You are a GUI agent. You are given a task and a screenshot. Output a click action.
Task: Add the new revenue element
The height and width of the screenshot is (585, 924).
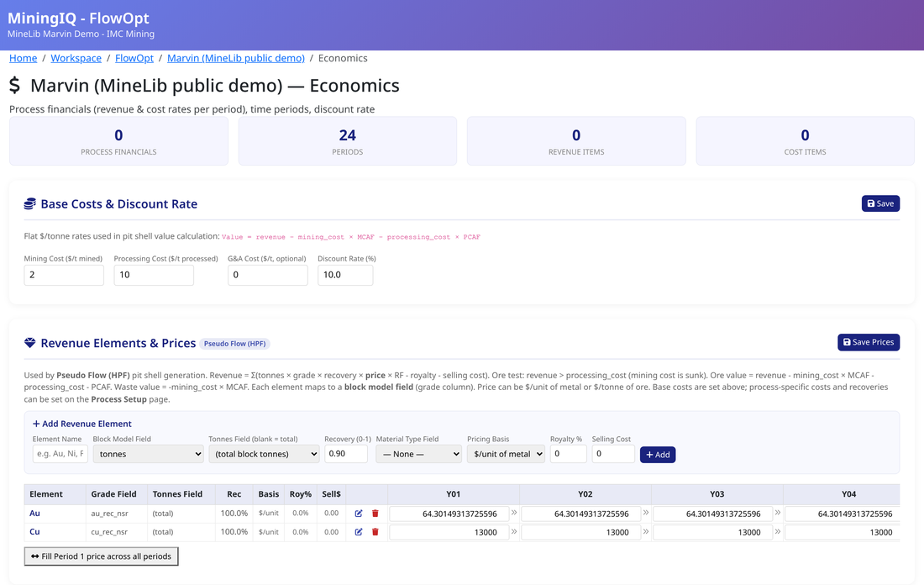point(658,455)
